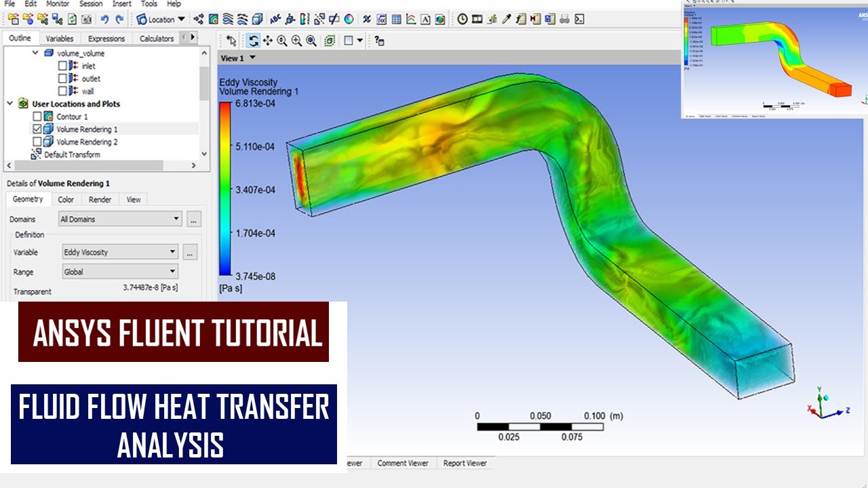
Task: Switch to the Calculators tab
Action: 157,39
